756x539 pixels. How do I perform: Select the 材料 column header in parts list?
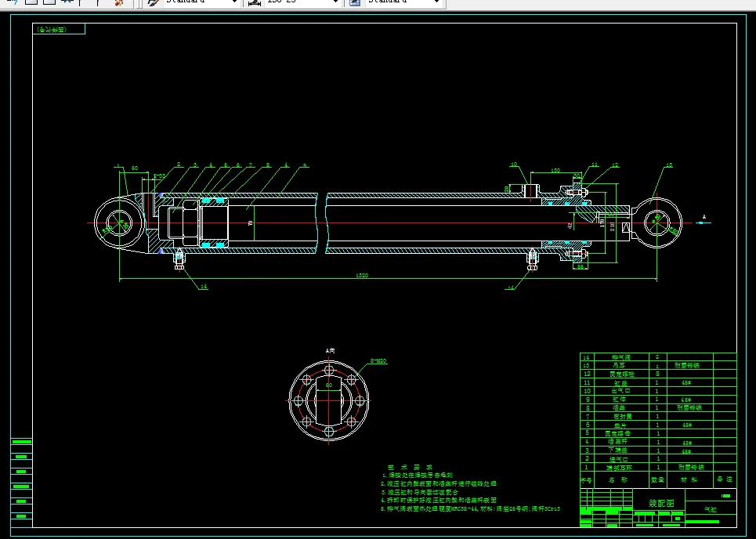tap(689, 479)
